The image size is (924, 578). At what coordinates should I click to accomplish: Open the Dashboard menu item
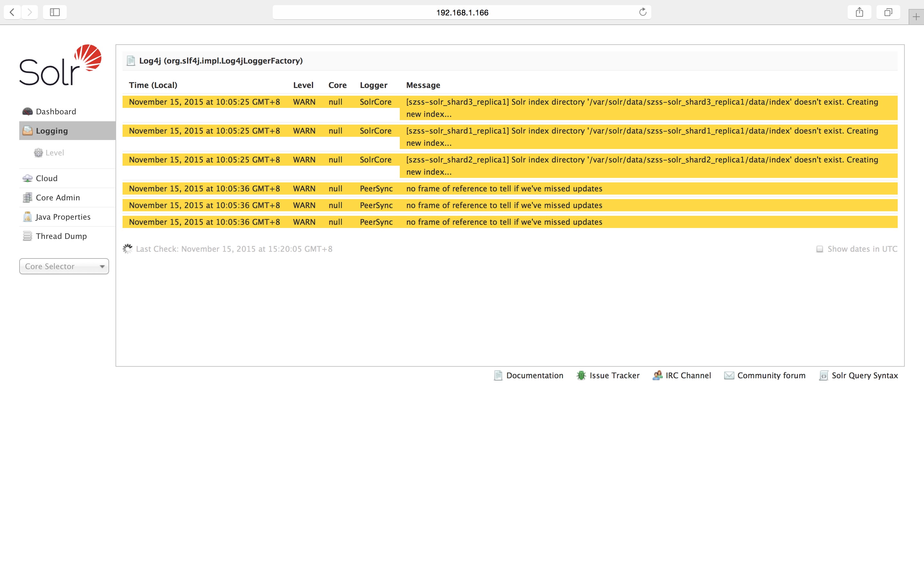(x=67, y=112)
